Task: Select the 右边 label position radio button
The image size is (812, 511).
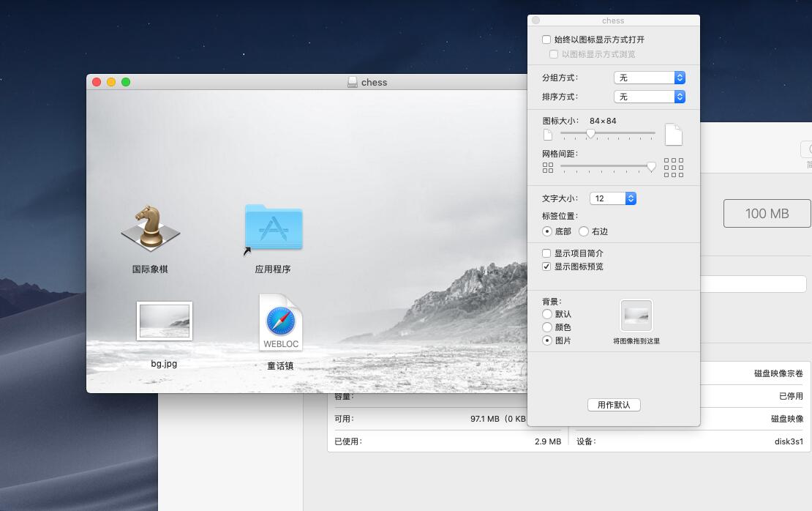Action: tap(584, 231)
